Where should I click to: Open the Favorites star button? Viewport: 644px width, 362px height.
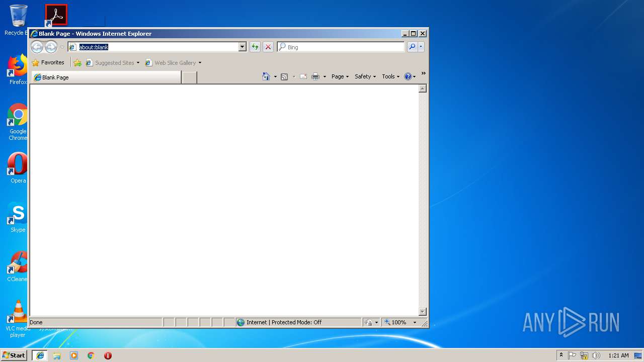click(48, 63)
